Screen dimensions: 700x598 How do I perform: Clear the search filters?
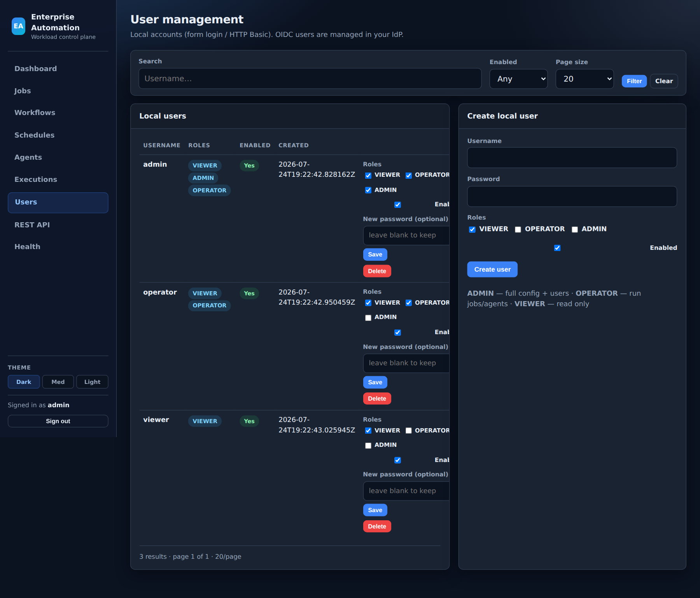tap(664, 81)
